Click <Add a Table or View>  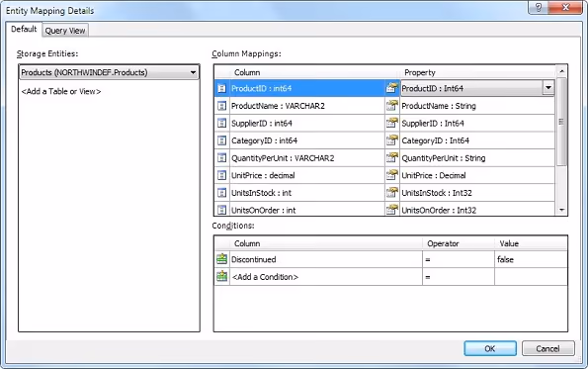tap(61, 91)
